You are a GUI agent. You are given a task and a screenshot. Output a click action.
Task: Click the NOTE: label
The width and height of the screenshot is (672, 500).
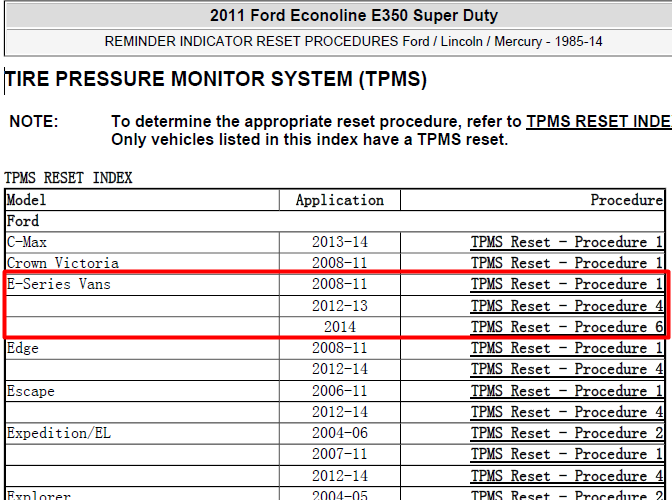tap(33, 121)
